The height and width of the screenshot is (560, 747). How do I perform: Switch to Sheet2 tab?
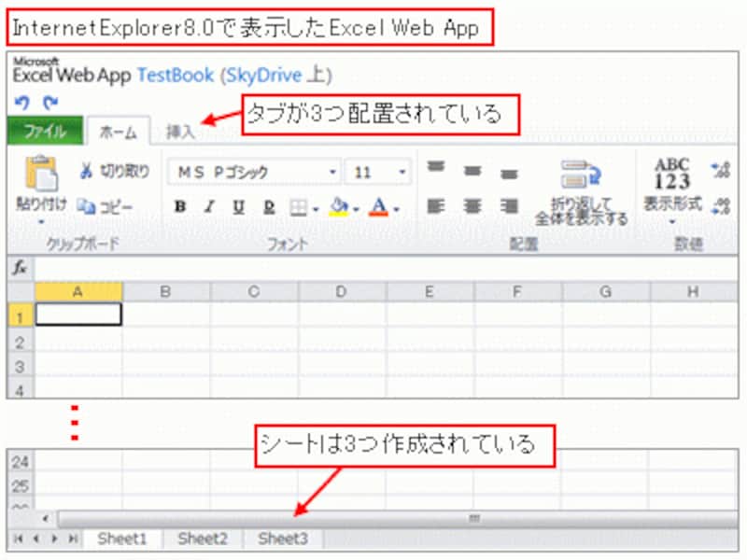pos(202,539)
